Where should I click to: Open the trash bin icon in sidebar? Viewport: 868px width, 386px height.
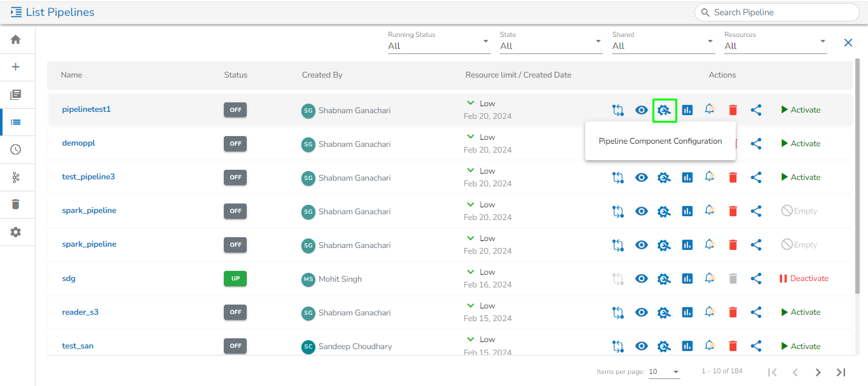tap(16, 204)
